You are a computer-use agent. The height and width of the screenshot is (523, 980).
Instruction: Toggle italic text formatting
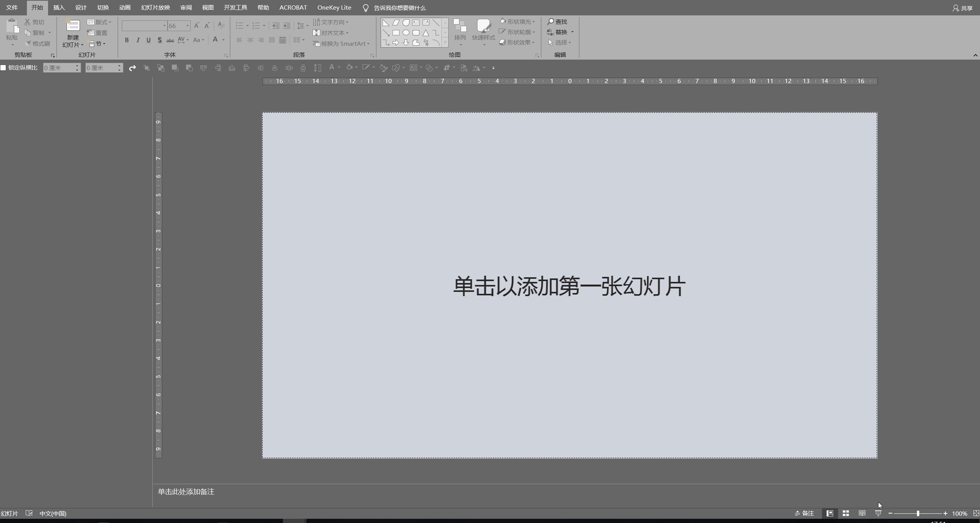pos(137,40)
